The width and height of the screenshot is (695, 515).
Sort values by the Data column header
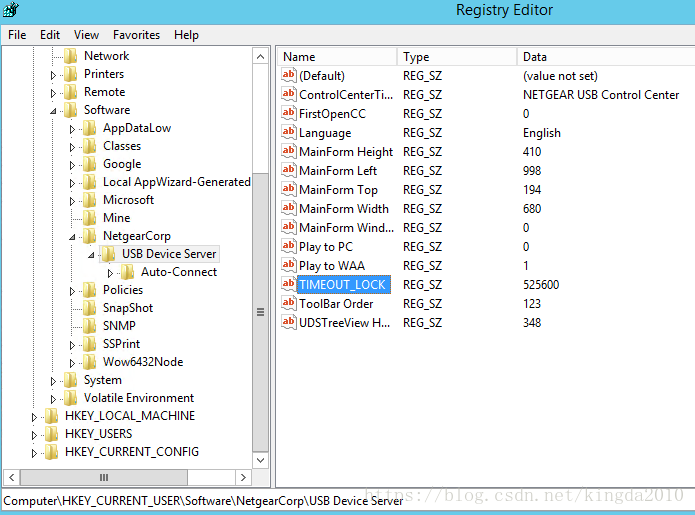point(605,57)
